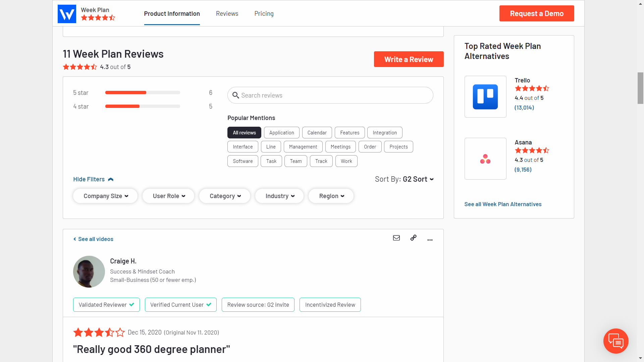Switch to the Reviews tab

coord(227,14)
